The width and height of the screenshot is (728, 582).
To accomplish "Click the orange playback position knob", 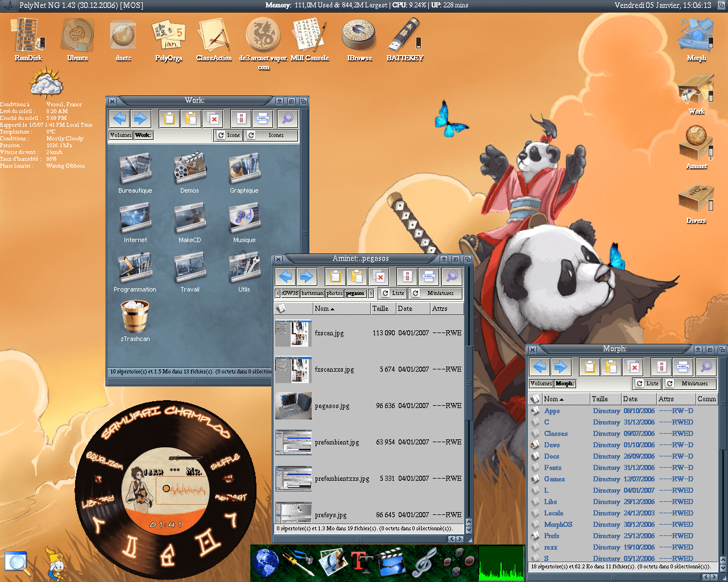I will point(166,488).
